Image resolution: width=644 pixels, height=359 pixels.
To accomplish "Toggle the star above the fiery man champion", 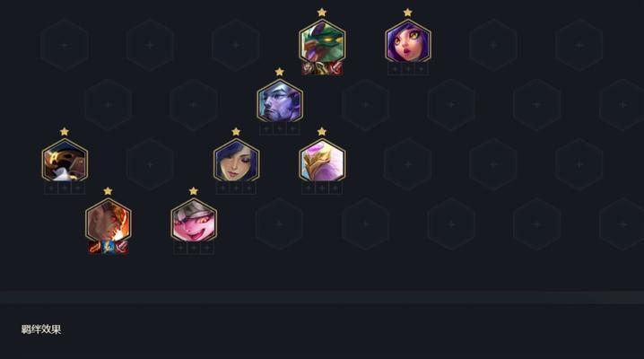I will tap(108, 191).
